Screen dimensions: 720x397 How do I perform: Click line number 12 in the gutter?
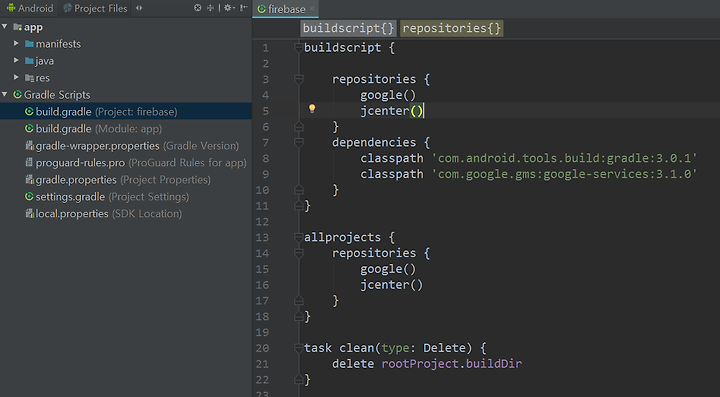click(262, 222)
